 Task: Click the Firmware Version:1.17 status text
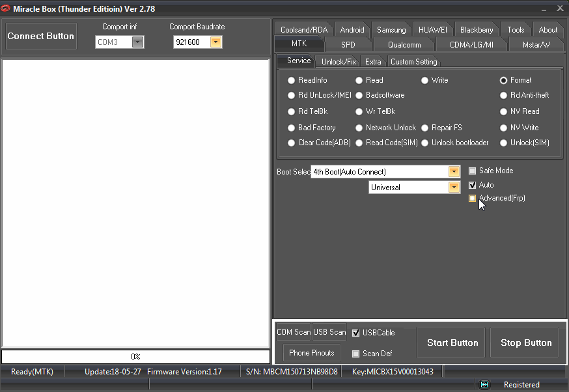point(184,372)
